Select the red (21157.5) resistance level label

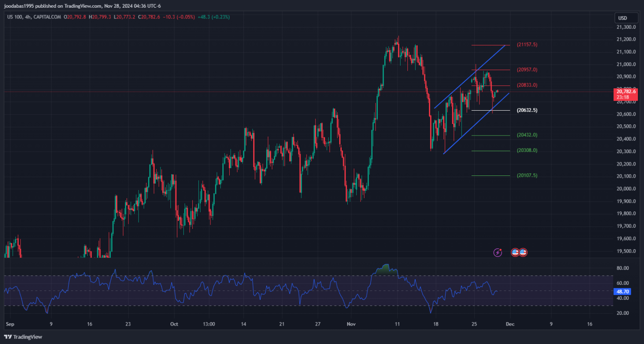pos(527,45)
